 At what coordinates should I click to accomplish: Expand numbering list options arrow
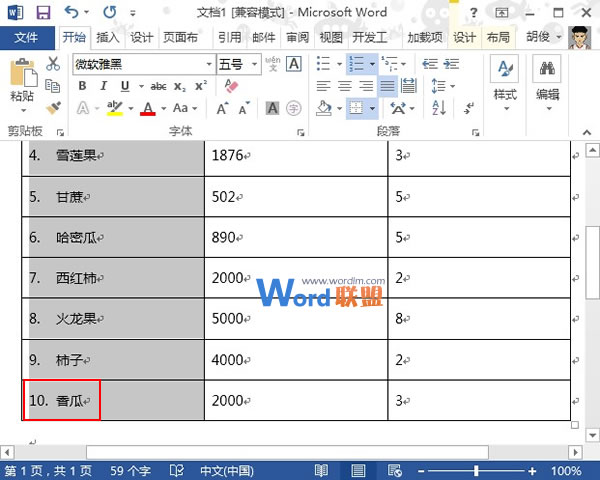point(372,64)
